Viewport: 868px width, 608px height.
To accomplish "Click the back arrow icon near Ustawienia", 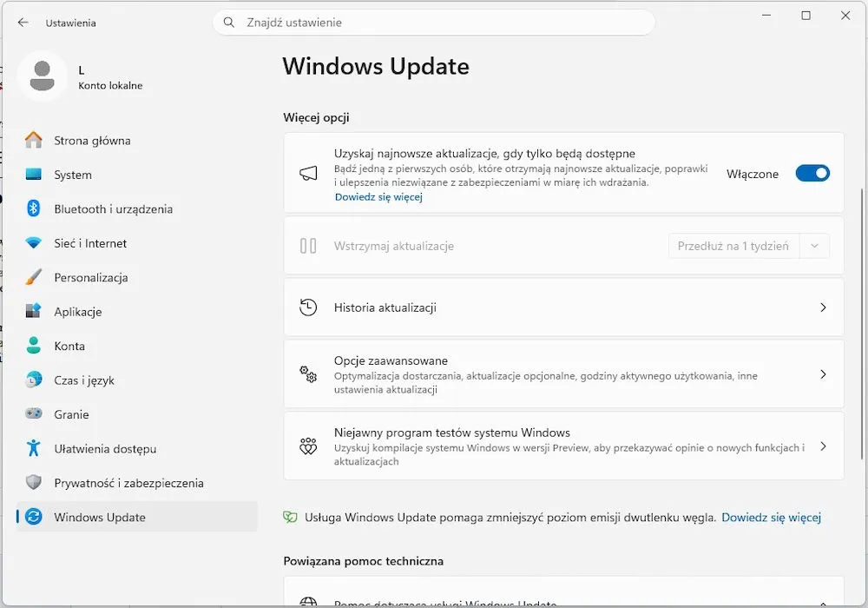I will point(23,23).
